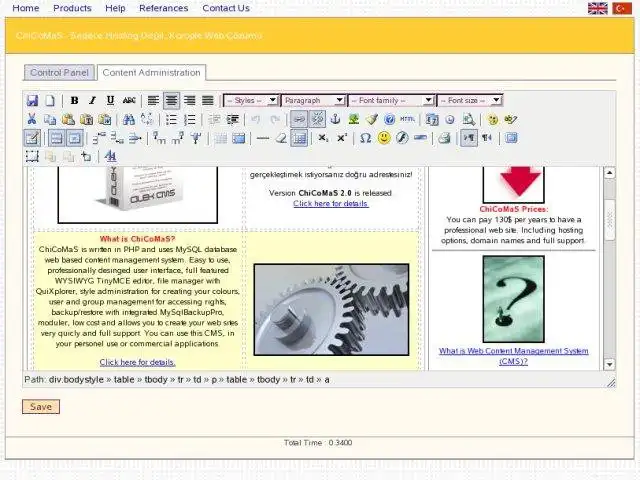Remove link with the broken chain icon
The height and width of the screenshot is (480, 640).
(x=317, y=119)
